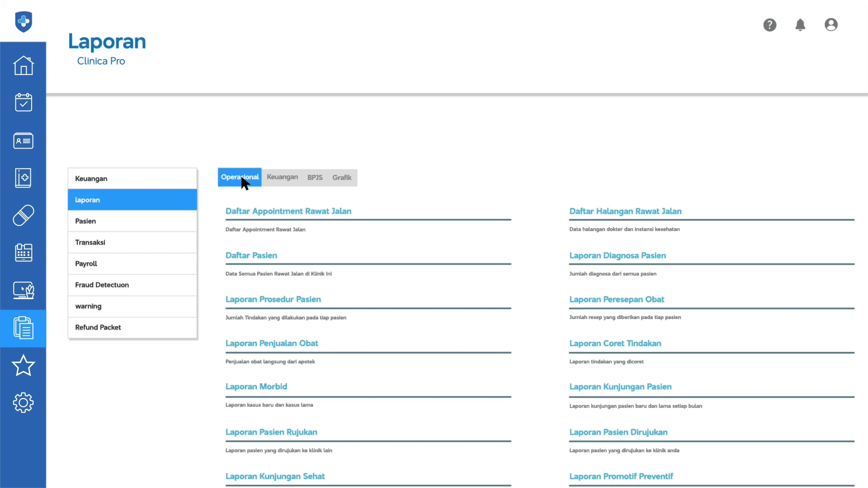Switch to the Grafik tab
Image resolution: width=868 pixels, height=488 pixels.
click(342, 178)
